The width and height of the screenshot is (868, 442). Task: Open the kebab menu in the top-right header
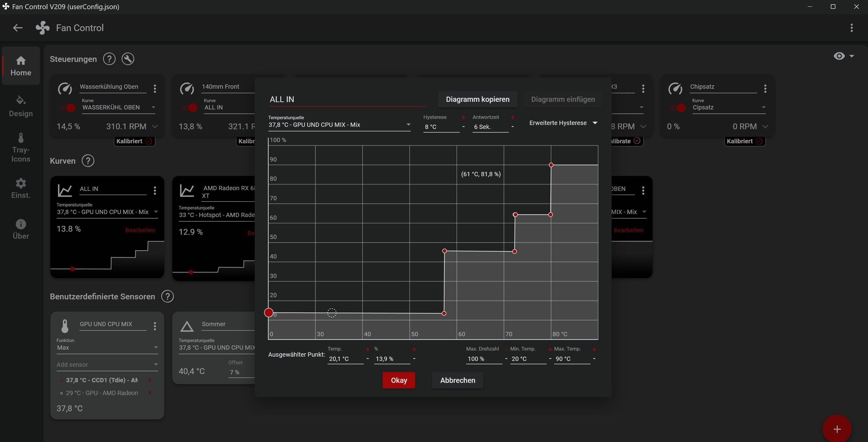pos(852,28)
